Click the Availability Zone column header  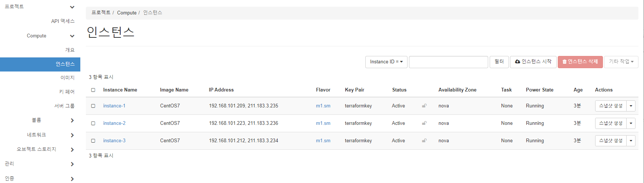[457, 90]
